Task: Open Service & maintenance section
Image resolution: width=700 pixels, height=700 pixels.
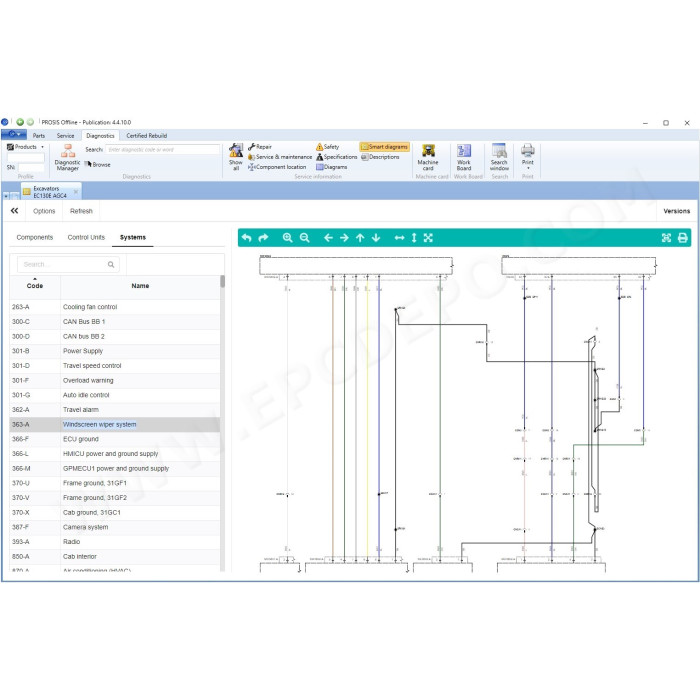Action: (x=280, y=157)
